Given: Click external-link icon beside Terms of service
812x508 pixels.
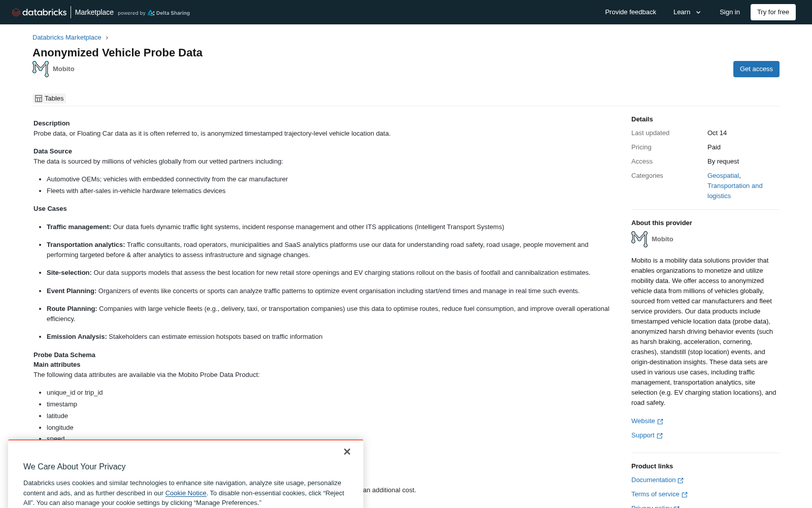Looking at the screenshot, I should (x=684, y=495).
